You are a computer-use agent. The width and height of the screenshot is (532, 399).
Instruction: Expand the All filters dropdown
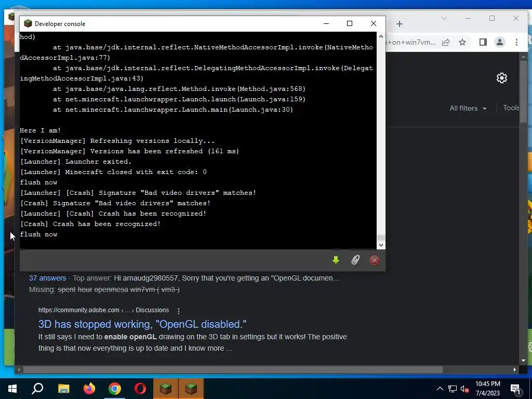pos(468,108)
